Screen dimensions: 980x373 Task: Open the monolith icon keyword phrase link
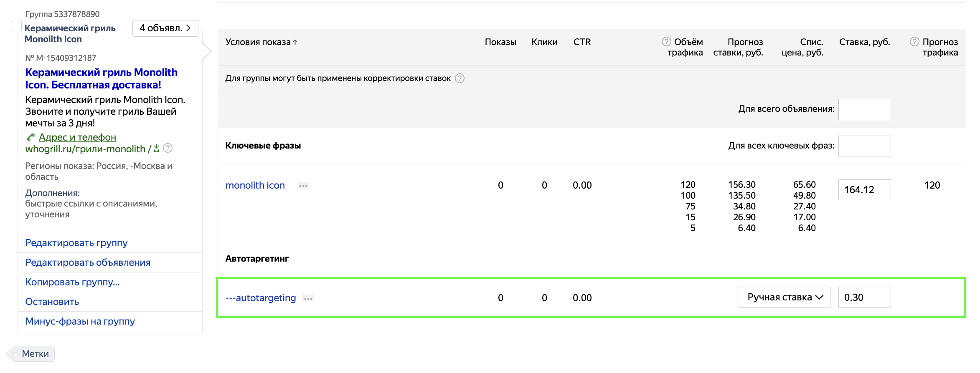point(255,185)
